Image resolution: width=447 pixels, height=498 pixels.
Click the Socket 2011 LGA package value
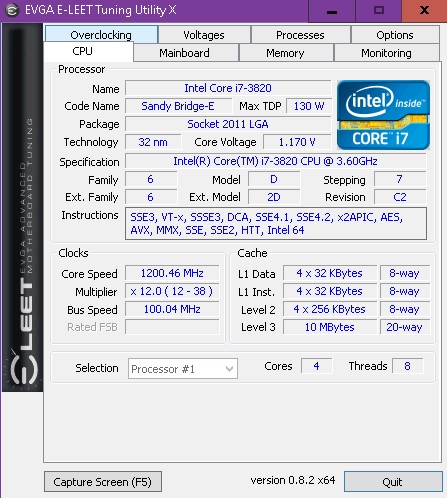click(228, 124)
